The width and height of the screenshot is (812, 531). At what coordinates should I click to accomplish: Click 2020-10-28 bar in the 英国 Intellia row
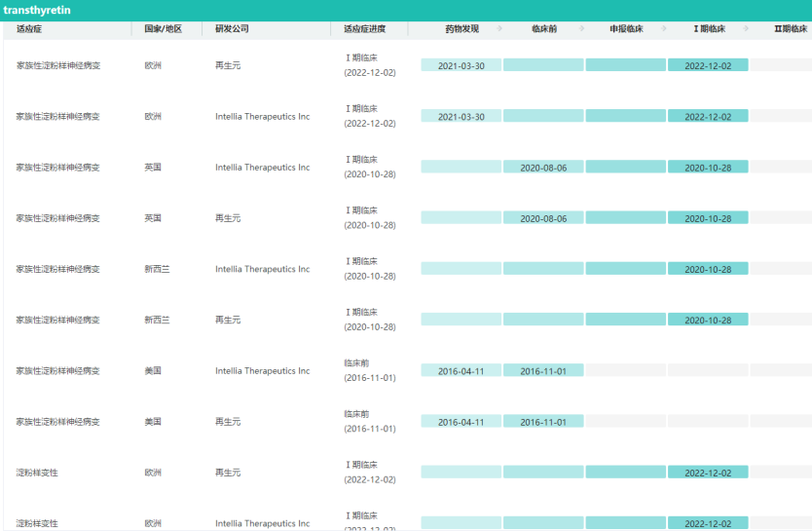point(708,167)
